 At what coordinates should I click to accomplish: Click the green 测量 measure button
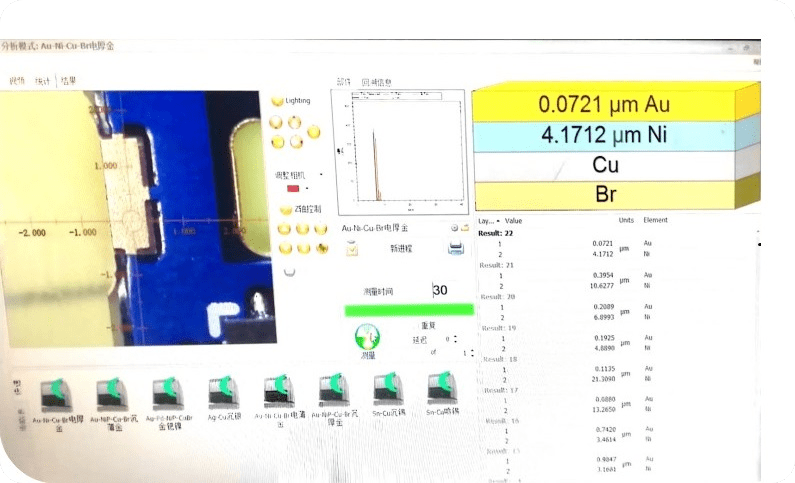(368, 338)
